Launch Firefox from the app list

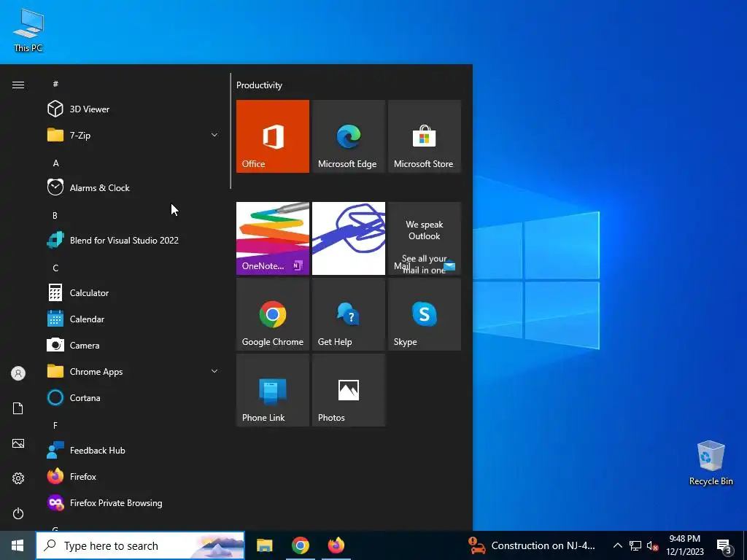[x=133, y=476]
